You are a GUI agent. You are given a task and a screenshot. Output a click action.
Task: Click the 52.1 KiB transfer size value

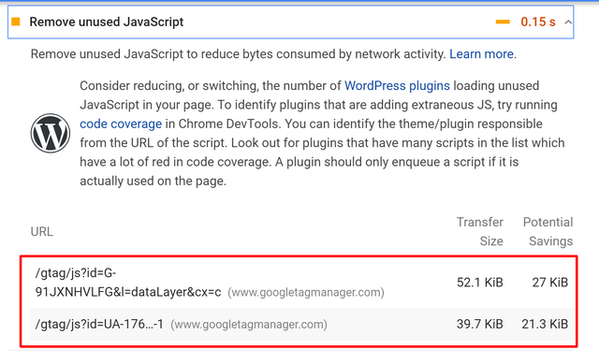pyautogui.click(x=480, y=283)
